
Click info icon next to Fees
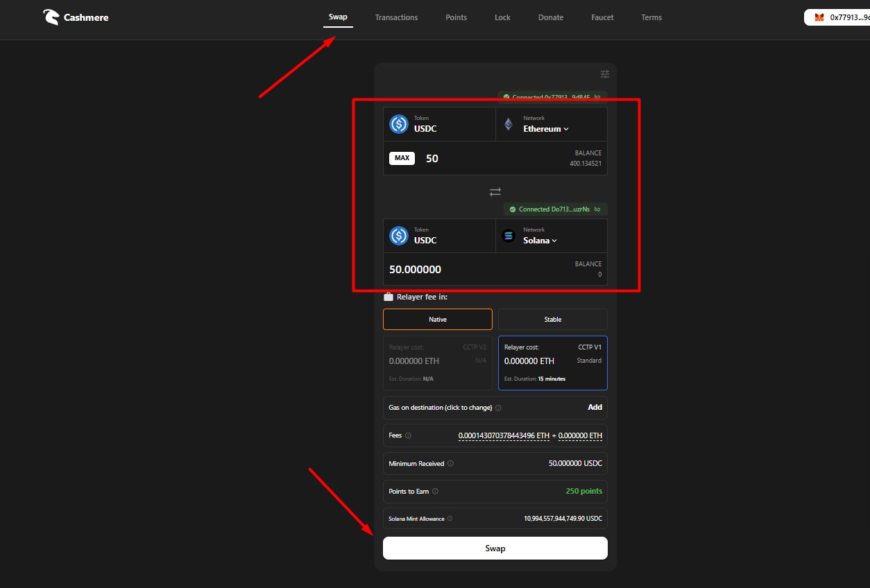pyautogui.click(x=408, y=436)
